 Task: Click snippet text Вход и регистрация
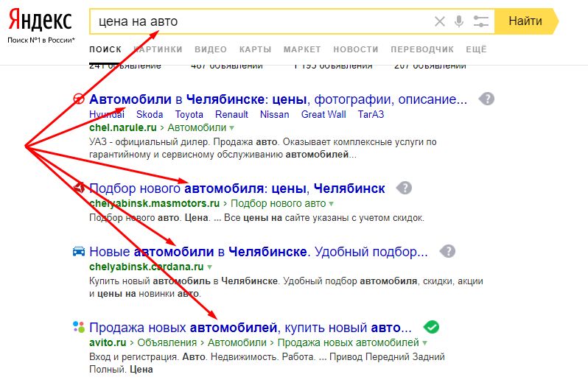point(133,357)
